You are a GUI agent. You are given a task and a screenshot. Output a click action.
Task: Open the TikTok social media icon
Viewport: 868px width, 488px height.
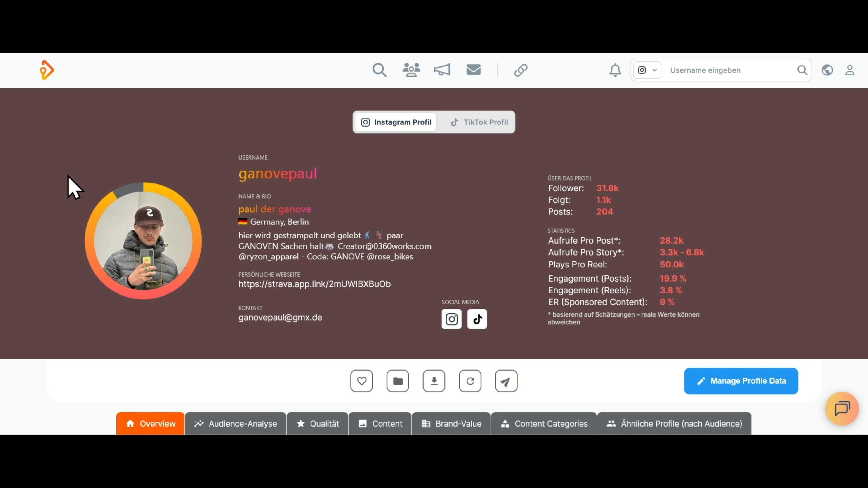click(477, 319)
